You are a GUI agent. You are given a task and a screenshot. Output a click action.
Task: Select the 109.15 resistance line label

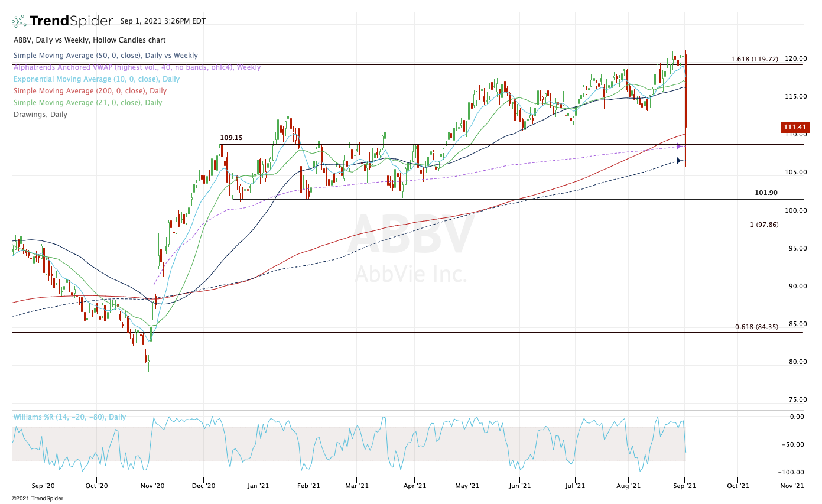[232, 138]
